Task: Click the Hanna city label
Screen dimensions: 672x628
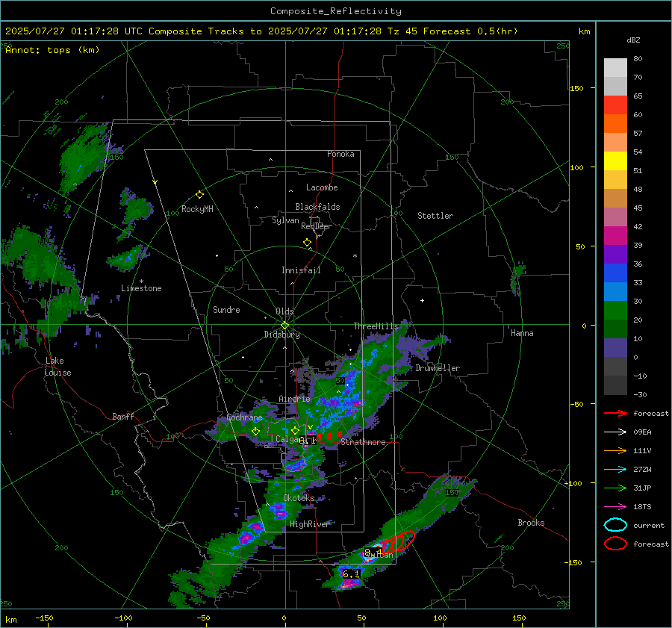Action: tap(522, 333)
